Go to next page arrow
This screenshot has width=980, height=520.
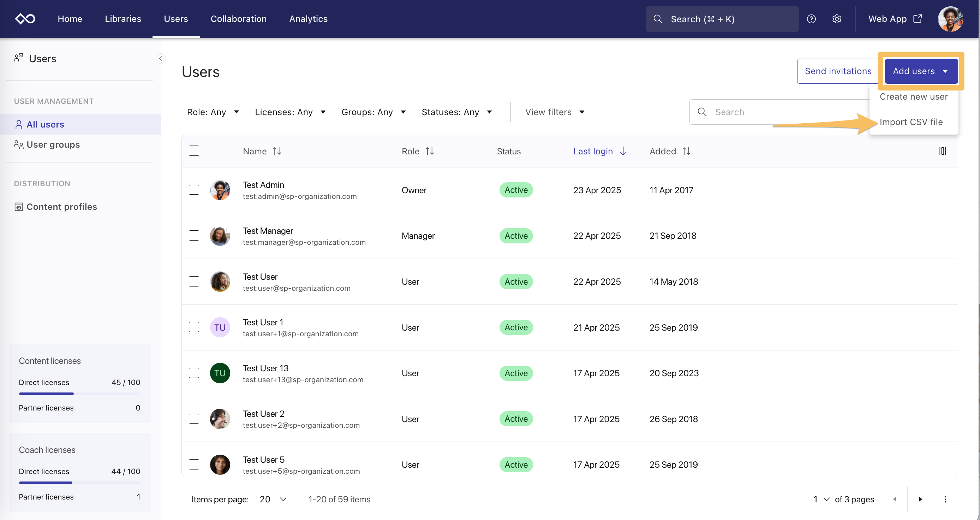click(x=920, y=499)
